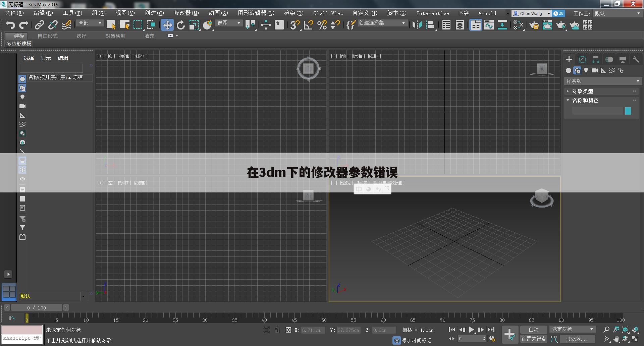Click 添加时间标记 in status bar
Viewport: 644px width, 346px height.
tap(417, 340)
